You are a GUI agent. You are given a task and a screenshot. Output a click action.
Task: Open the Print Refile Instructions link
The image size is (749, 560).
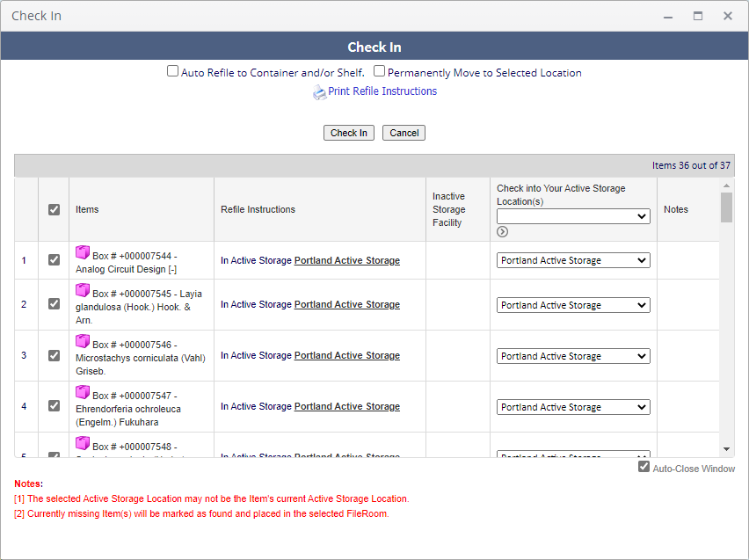pos(382,91)
